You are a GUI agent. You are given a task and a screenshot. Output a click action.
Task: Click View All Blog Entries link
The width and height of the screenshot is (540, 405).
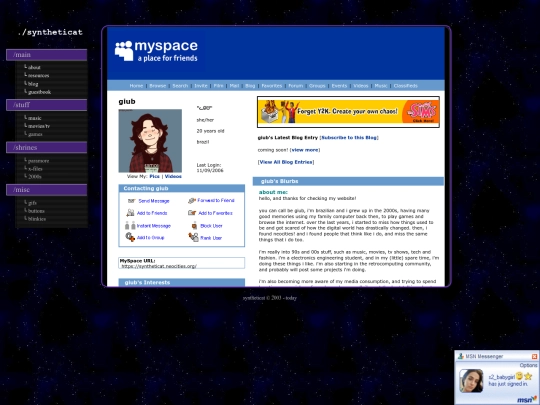pyautogui.click(x=286, y=162)
